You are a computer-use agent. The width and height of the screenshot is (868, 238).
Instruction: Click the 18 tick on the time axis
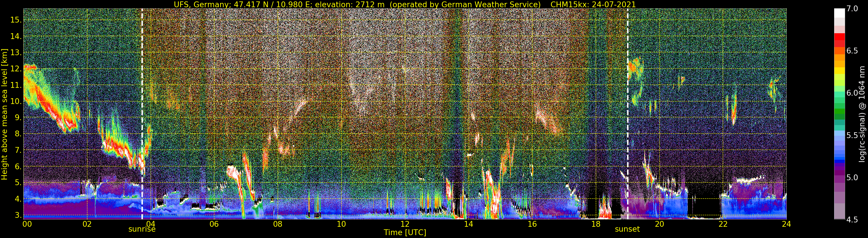click(x=596, y=224)
